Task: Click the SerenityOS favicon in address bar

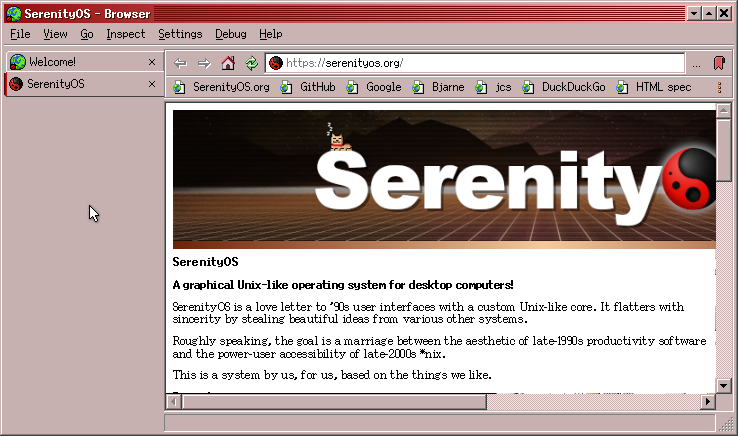Action: 276,63
